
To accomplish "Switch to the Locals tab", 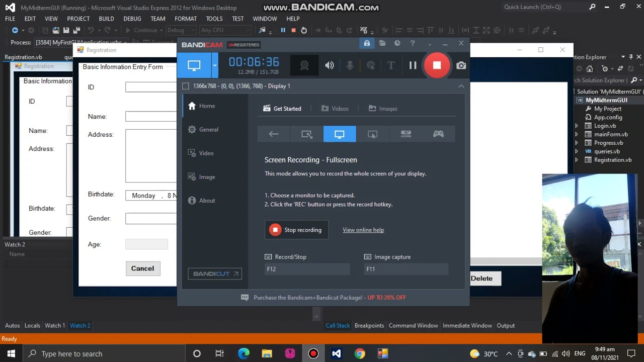I will point(32,325).
